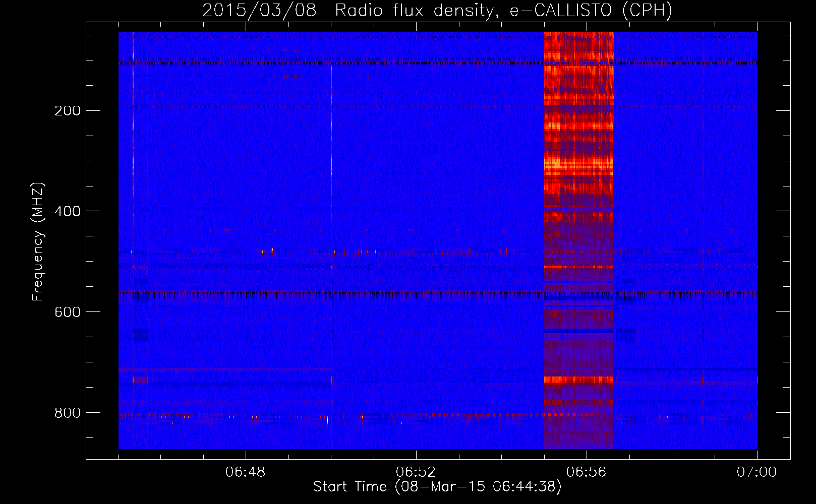Click the "200" frequency tick label
Screen dimensions: 816x504
click(x=68, y=111)
